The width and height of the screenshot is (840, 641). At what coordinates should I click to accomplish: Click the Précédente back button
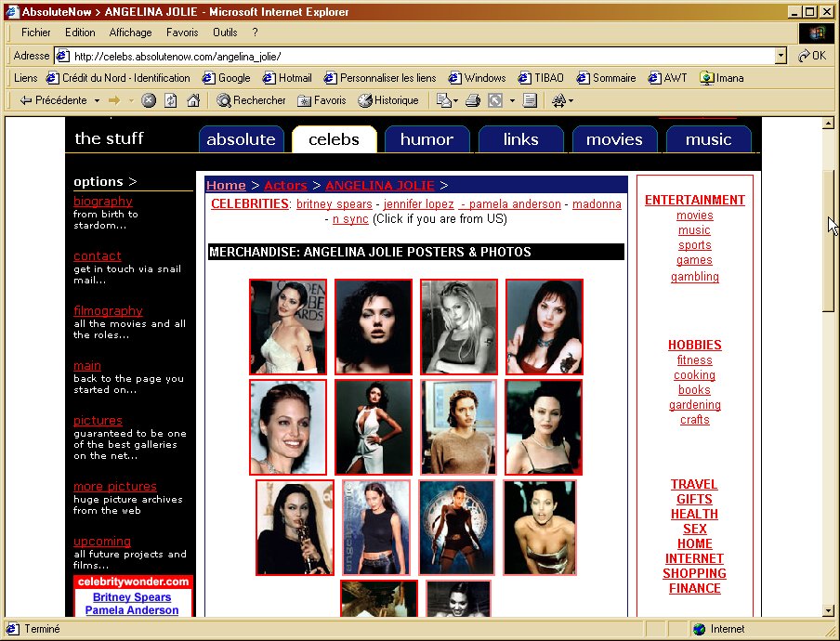coord(54,100)
